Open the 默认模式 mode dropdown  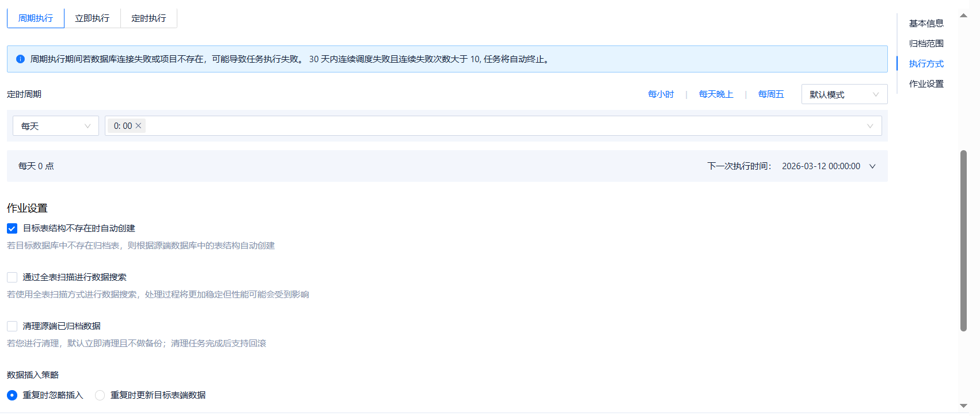844,94
